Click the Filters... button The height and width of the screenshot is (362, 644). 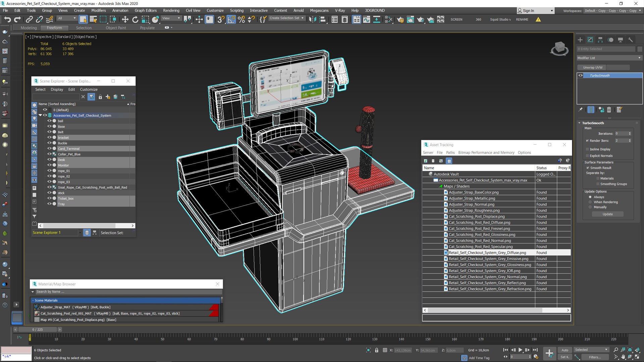click(595, 357)
